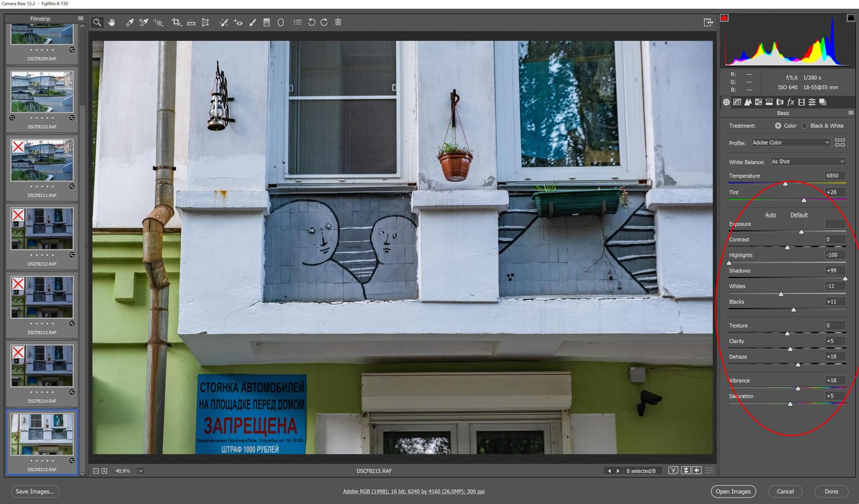Switch to the Detail tab
The height and width of the screenshot is (504, 859).
[x=748, y=102]
